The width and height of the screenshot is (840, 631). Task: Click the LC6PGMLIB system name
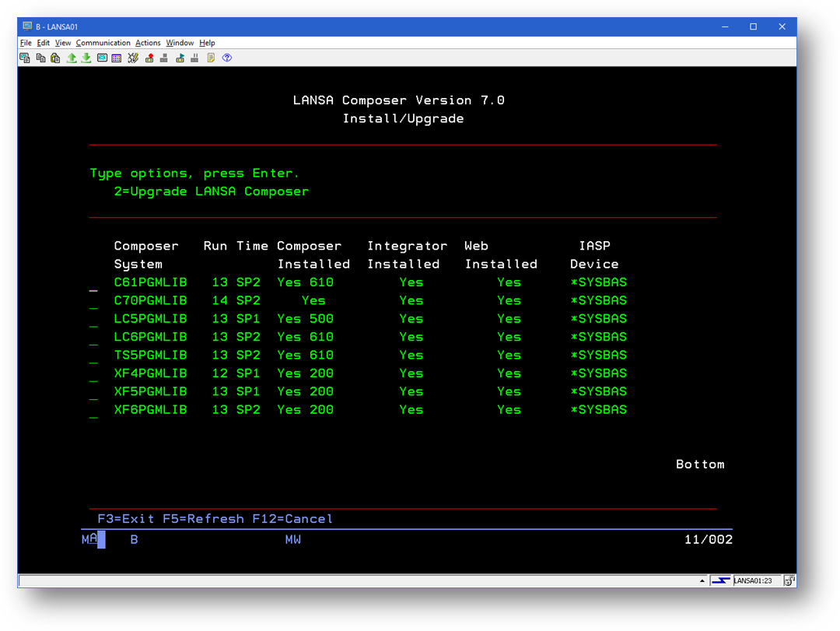tap(151, 337)
